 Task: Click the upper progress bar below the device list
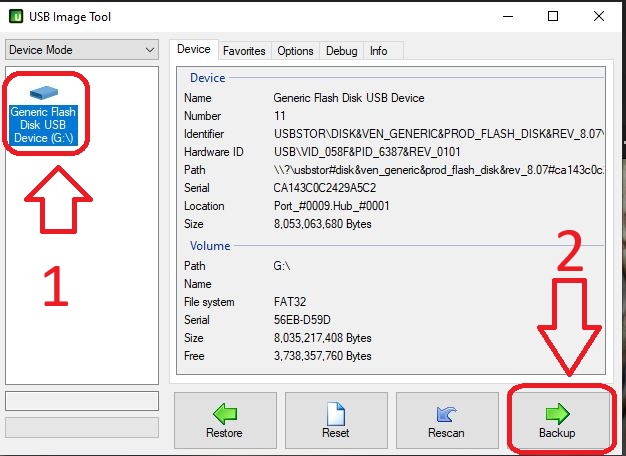tap(82, 401)
